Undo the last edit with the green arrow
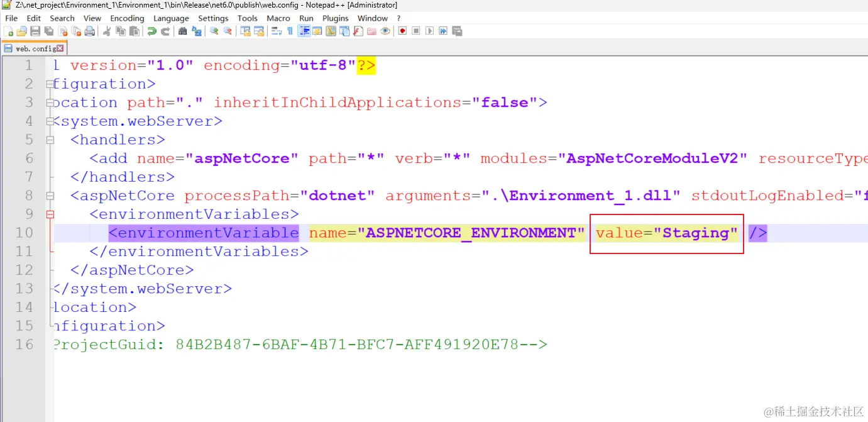 tap(152, 31)
